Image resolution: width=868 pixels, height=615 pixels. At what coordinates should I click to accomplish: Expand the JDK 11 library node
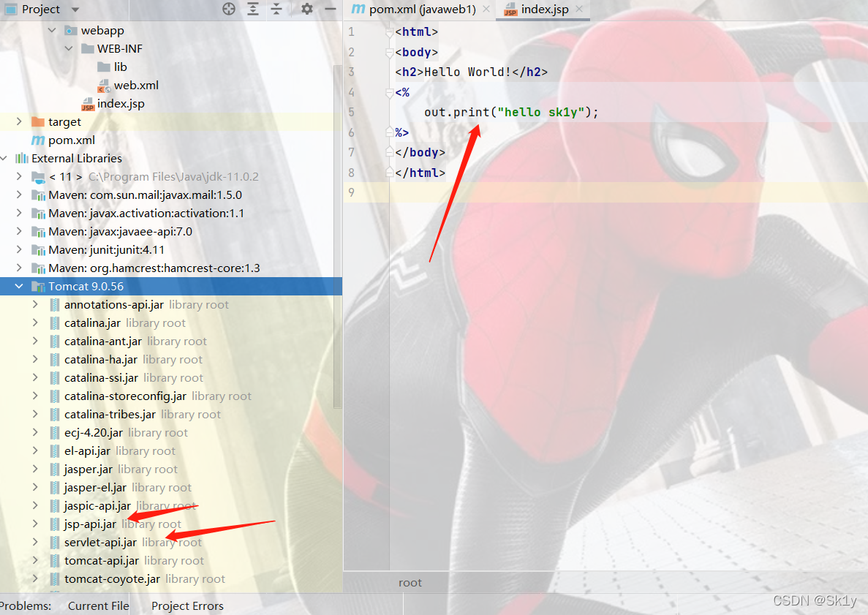(19, 176)
